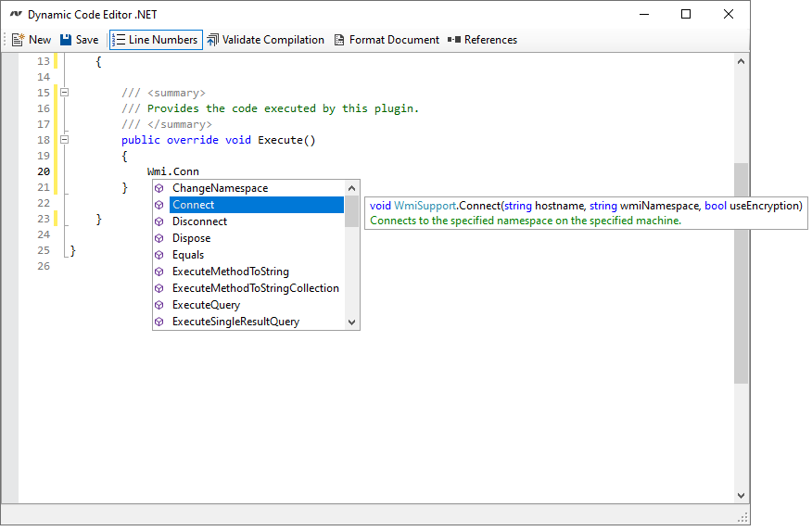Click method icon beside Dispose
This screenshot has height=531, width=812.
click(159, 238)
